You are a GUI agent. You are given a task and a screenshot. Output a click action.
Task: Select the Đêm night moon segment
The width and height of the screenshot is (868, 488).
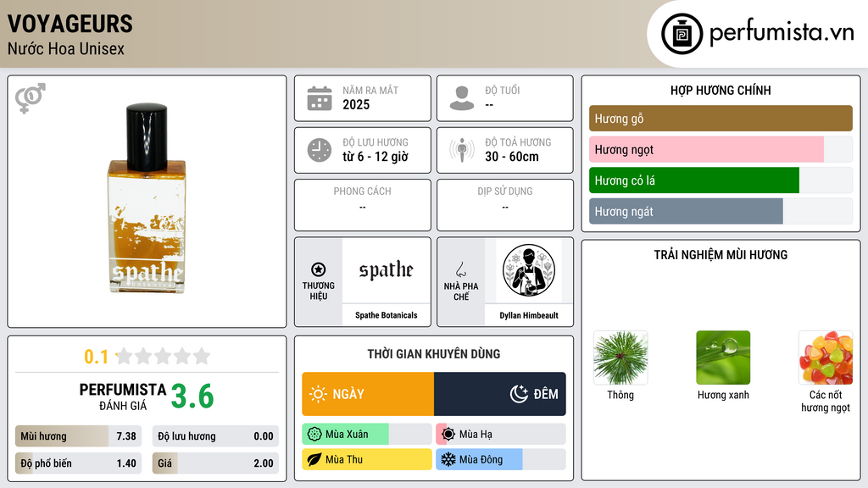point(500,394)
